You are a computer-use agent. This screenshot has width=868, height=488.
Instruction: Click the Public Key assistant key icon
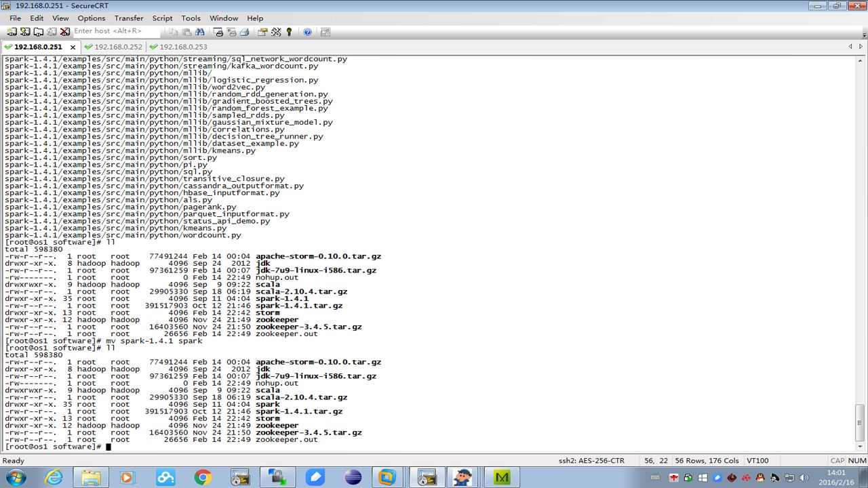[x=289, y=32]
